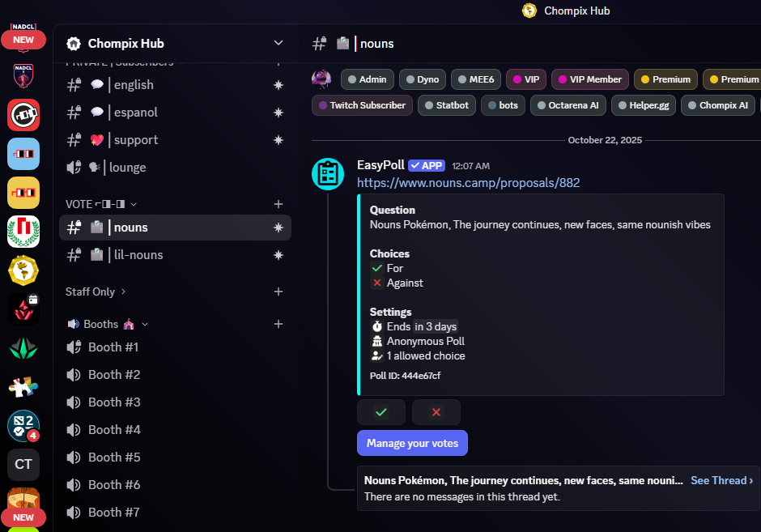This screenshot has height=532, width=761.
Task: Open the english text channel
Action: pos(175,85)
